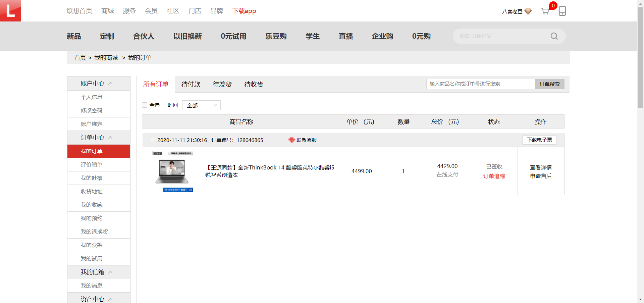The image size is (644, 303).
Task: Open the 直播 category
Action: pos(346,36)
